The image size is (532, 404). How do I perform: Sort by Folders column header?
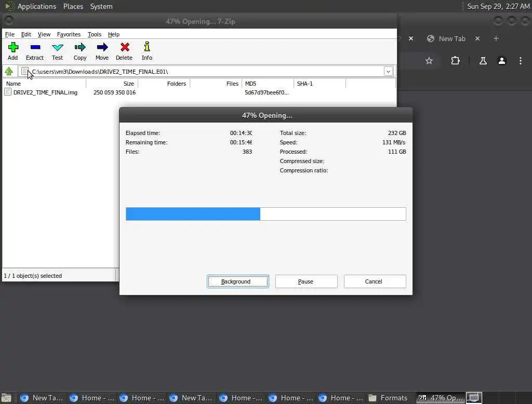point(164,84)
